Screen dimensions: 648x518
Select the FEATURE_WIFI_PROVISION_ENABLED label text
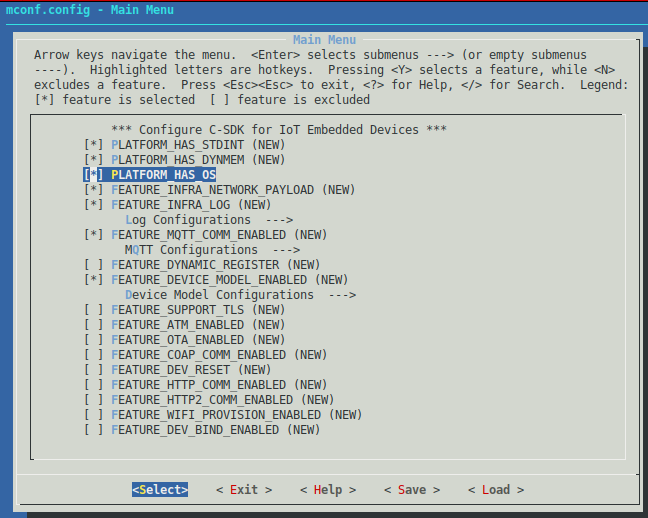click(x=216, y=415)
